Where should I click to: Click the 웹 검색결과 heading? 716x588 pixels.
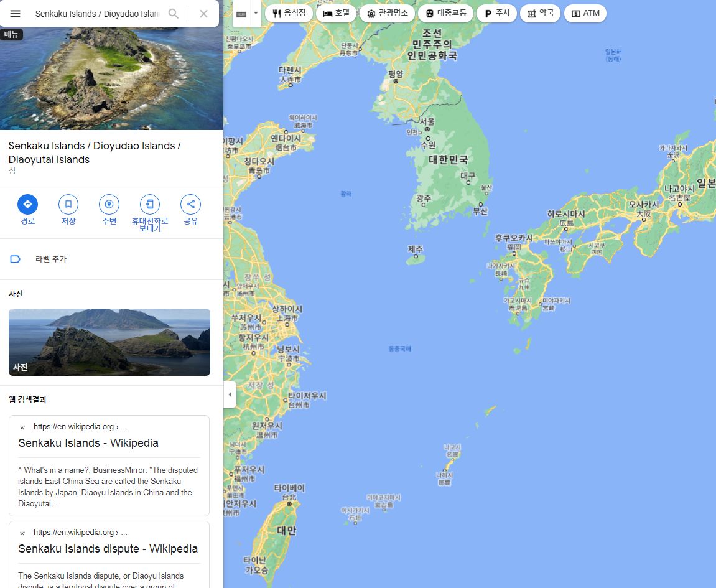27,399
